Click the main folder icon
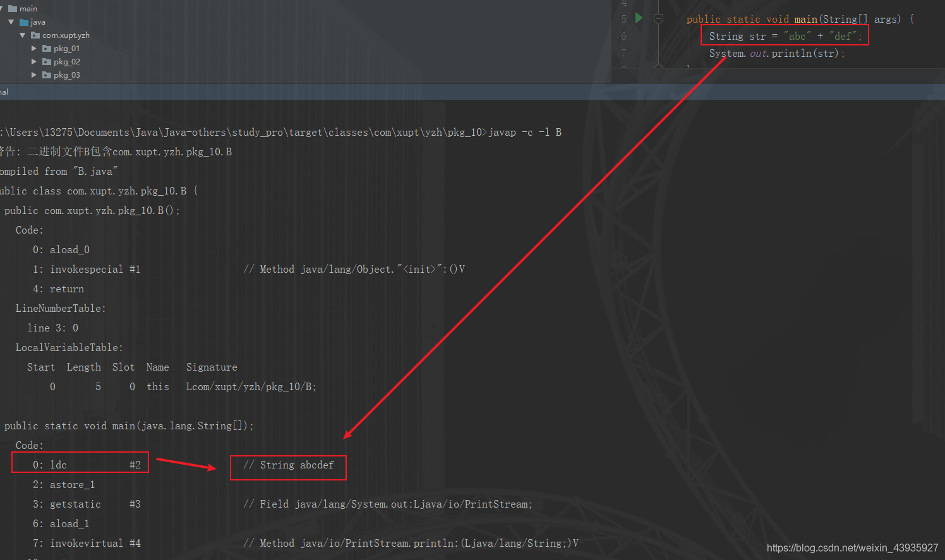Screen dimensions: 945x560 coord(13,9)
